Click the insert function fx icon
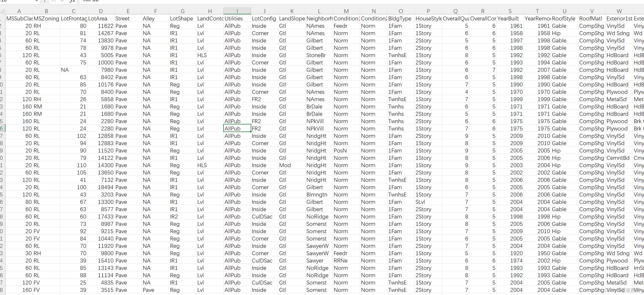Viewport: 644px width, 295px height. point(72,1)
